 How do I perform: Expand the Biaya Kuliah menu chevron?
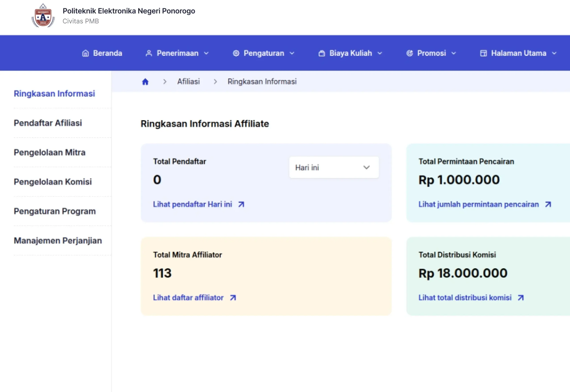(x=380, y=53)
